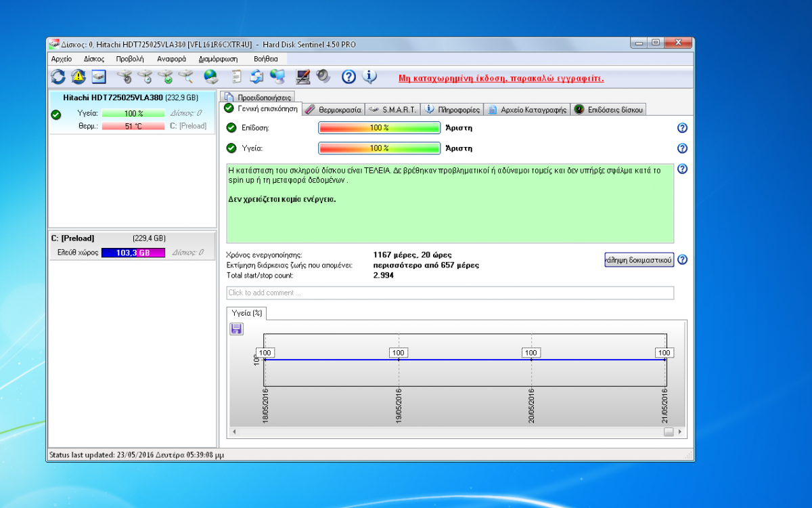Click the '1167 μέρες, 20 ώρες' power-on value
The image size is (812, 508).
point(413,255)
